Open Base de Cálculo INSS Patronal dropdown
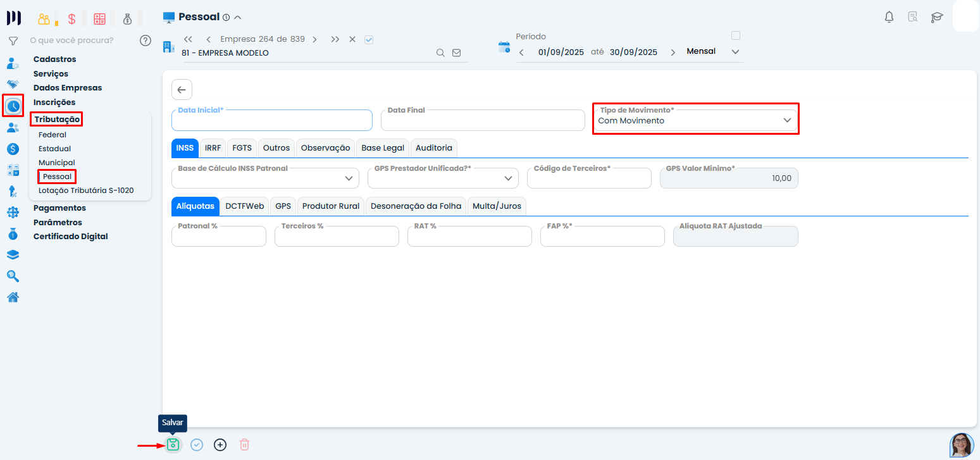Viewport: 980px width, 460px height. (x=266, y=178)
